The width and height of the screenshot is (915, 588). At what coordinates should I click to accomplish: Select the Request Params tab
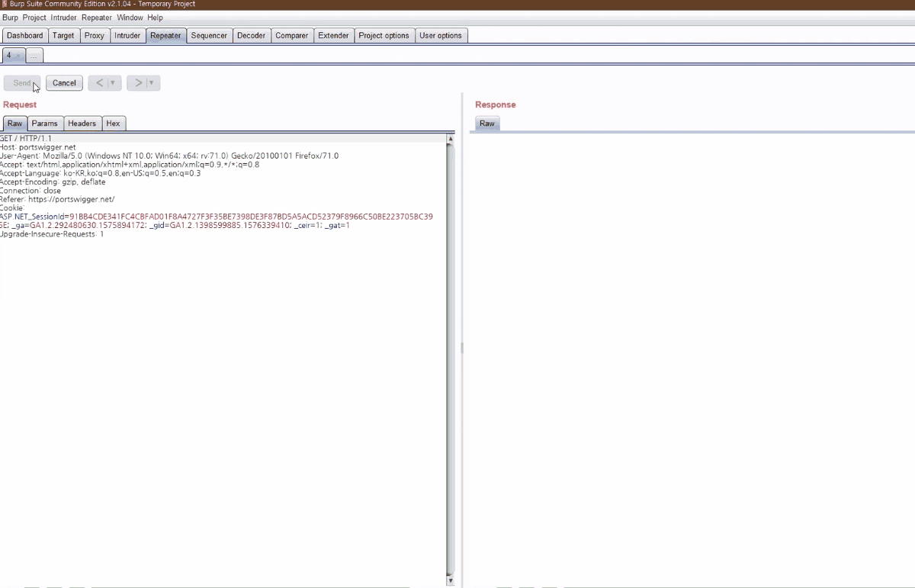(x=45, y=124)
